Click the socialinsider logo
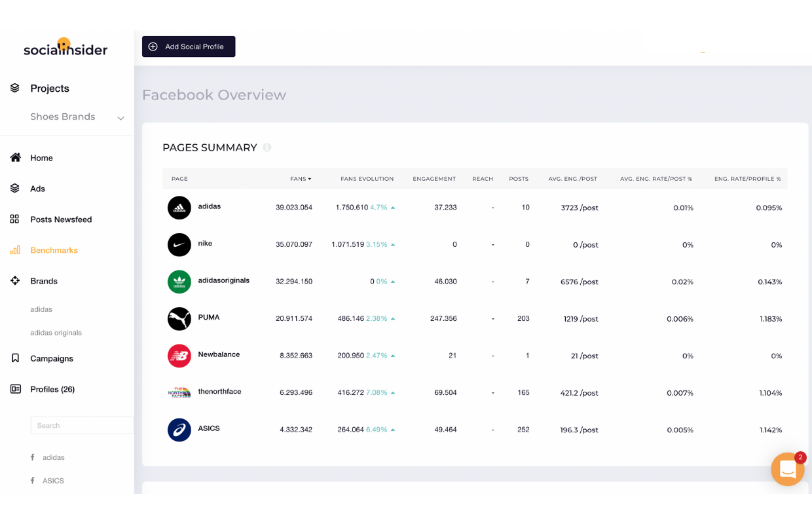 (65, 47)
